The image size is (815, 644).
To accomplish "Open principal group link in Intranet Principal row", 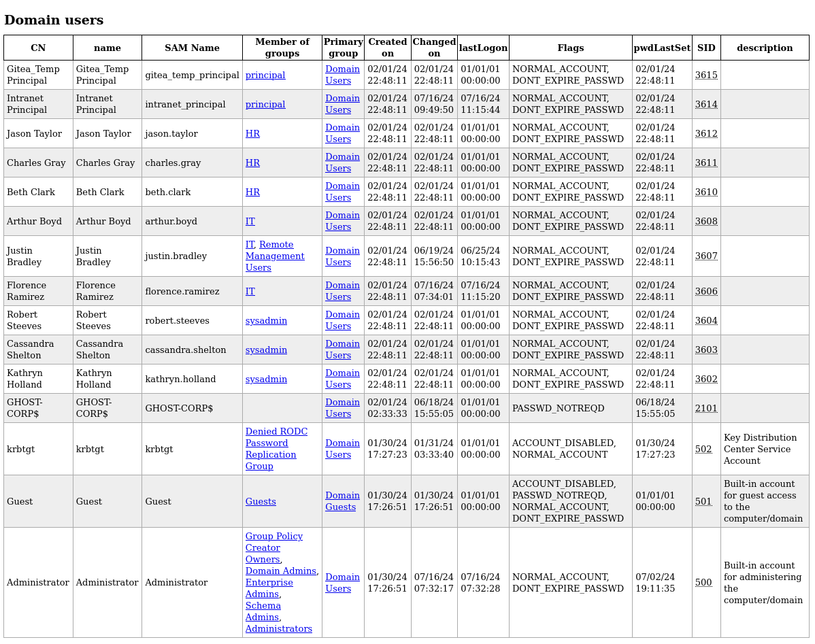I will click(x=265, y=104).
